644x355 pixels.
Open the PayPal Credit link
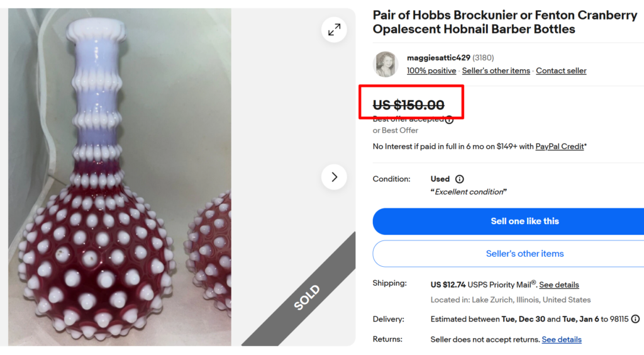(x=560, y=147)
